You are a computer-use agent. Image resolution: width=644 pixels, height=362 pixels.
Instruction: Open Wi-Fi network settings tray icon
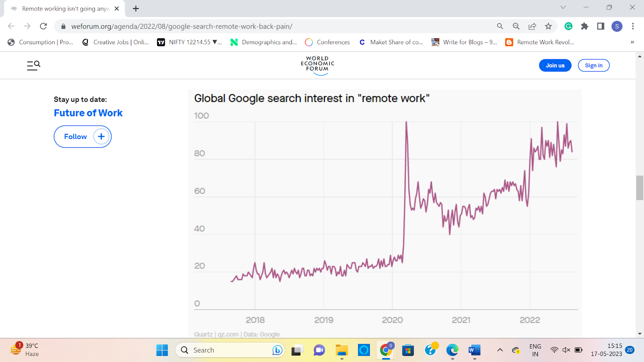[554, 350]
